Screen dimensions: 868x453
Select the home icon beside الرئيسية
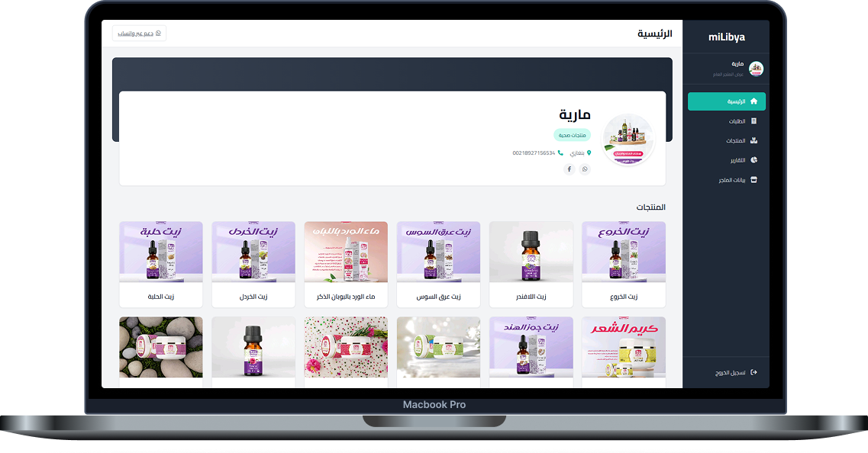752,101
